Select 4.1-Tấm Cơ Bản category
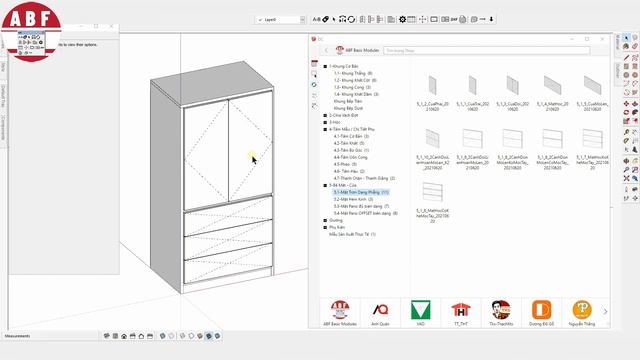The image size is (640, 360). [x=351, y=136]
